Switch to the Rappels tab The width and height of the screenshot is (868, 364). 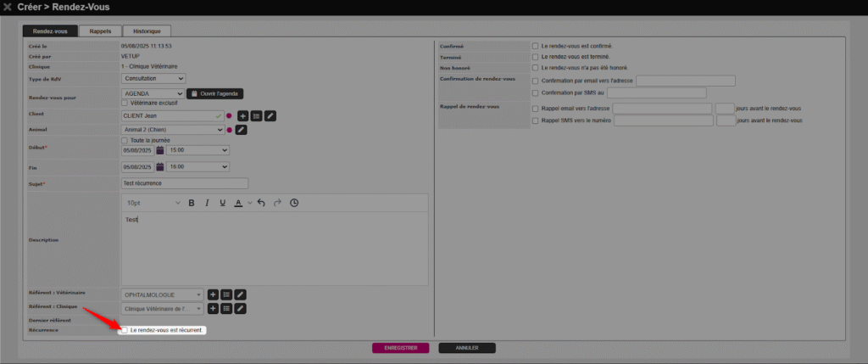(100, 31)
